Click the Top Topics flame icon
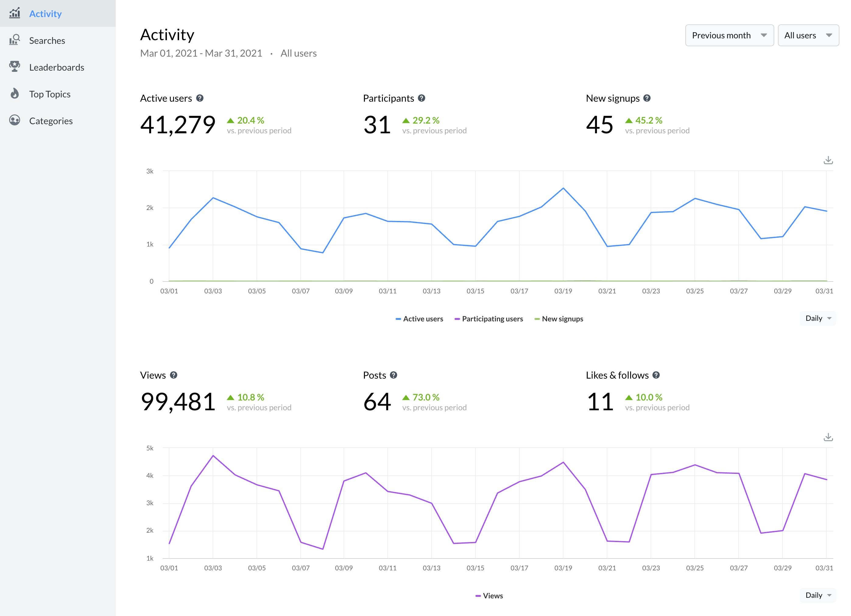The height and width of the screenshot is (616, 851). pos(15,93)
